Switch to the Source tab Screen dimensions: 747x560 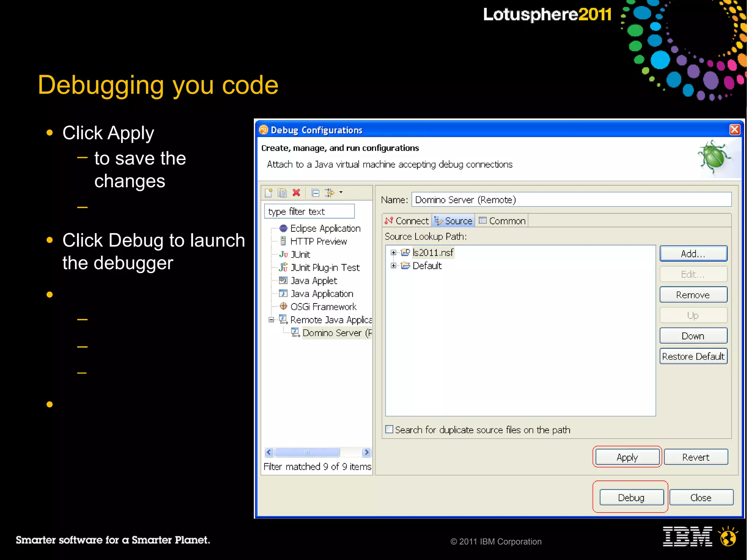pos(453,221)
